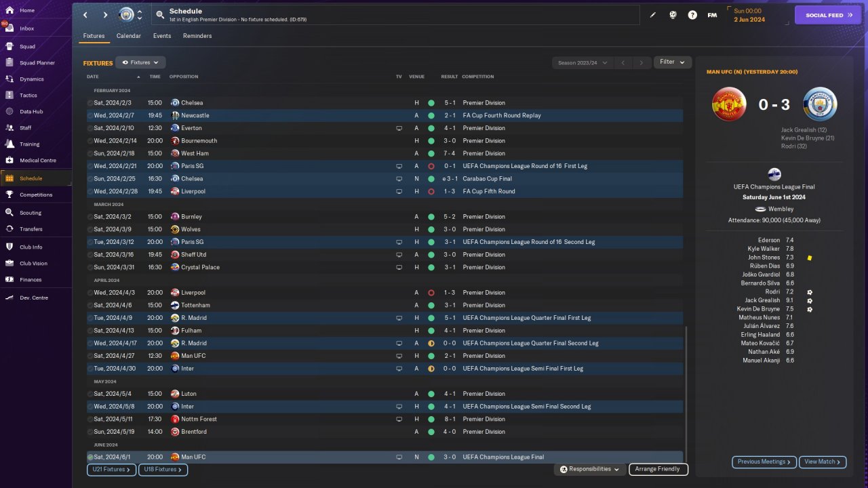Click the View Match button

coord(822,462)
